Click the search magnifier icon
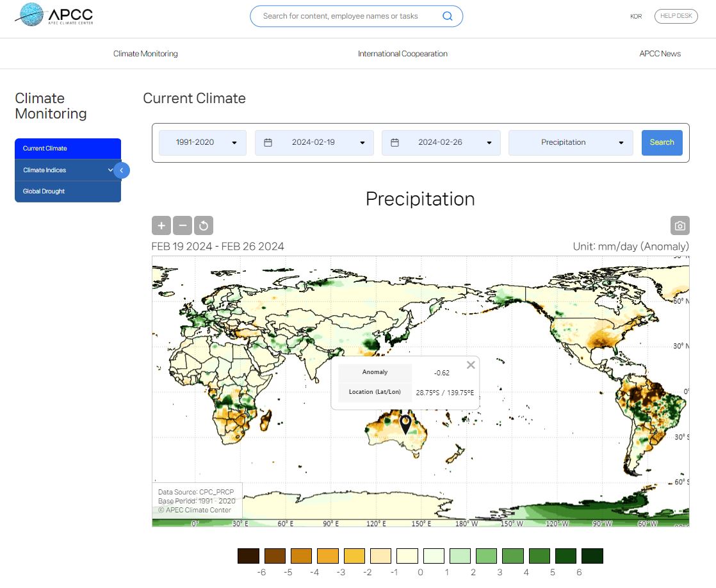716x588 pixels. point(448,16)
